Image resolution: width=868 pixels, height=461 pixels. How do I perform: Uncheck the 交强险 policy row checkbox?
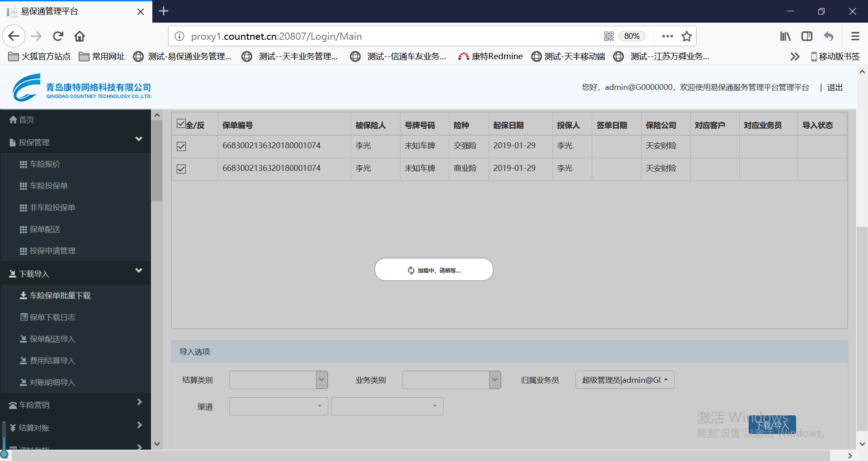pyautogui.click(x=181, y=146)
